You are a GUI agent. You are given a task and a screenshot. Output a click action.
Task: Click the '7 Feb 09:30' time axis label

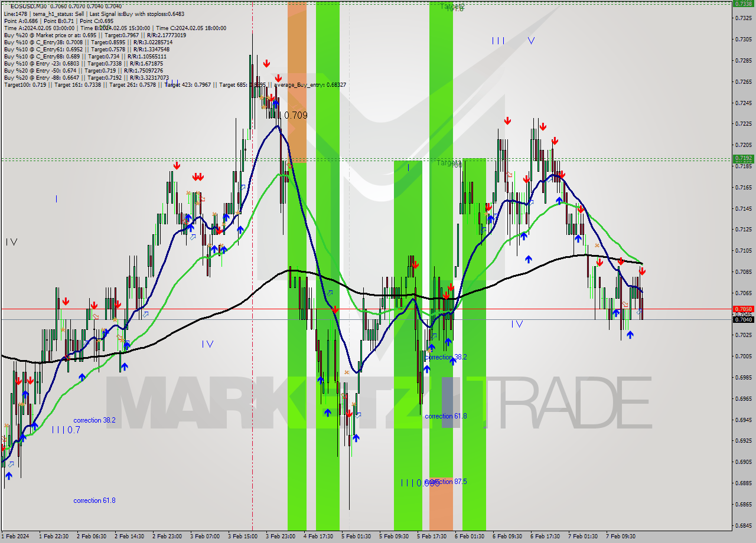tap(621, 537)
